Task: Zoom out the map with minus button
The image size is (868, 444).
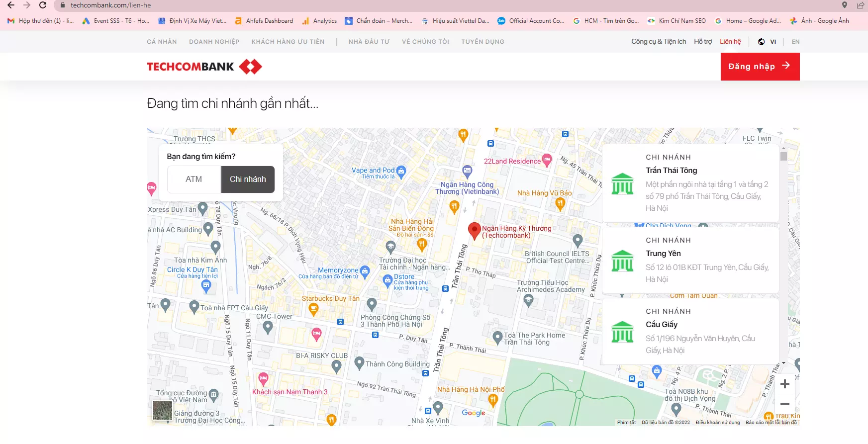Action: tap(785, 404)
